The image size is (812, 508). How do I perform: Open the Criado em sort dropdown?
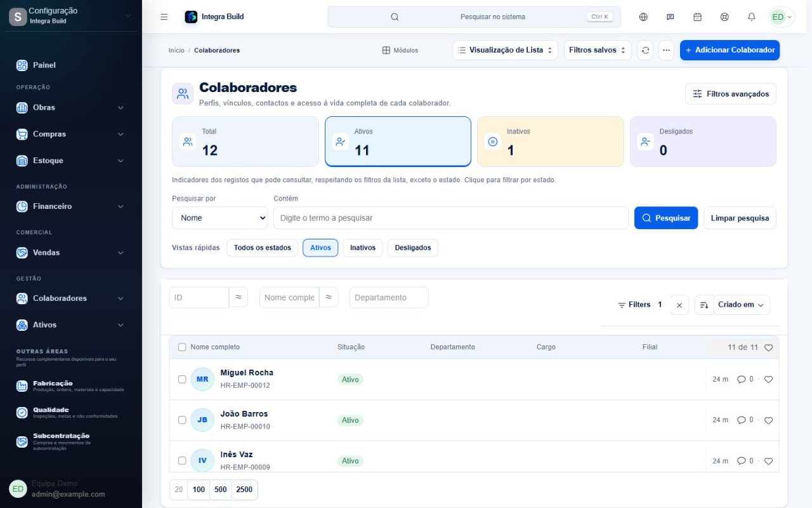click(742, 305)
